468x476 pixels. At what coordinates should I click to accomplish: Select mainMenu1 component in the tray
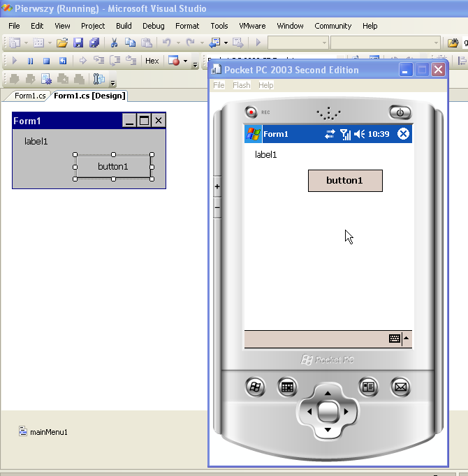point(43,431)
